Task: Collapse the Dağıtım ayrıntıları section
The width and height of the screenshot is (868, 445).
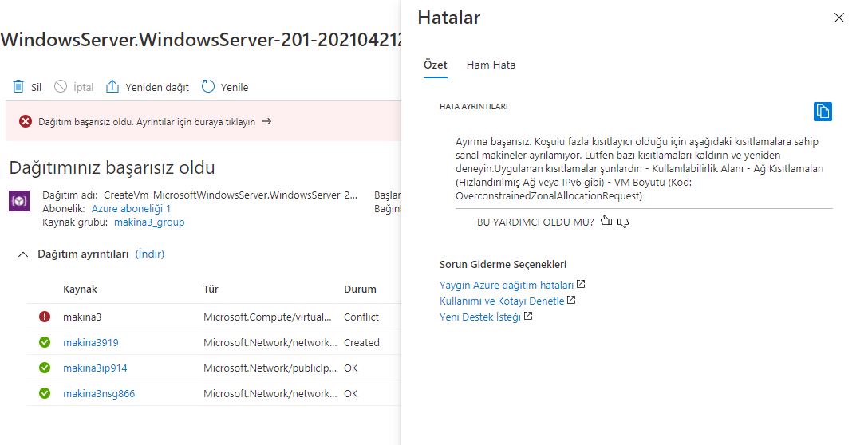Action: coord(23,254)
